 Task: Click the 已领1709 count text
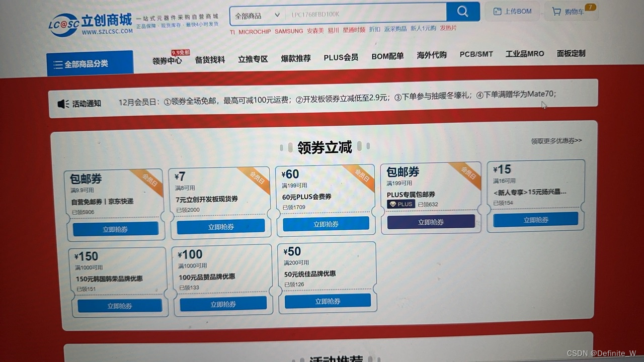point(293,207)
